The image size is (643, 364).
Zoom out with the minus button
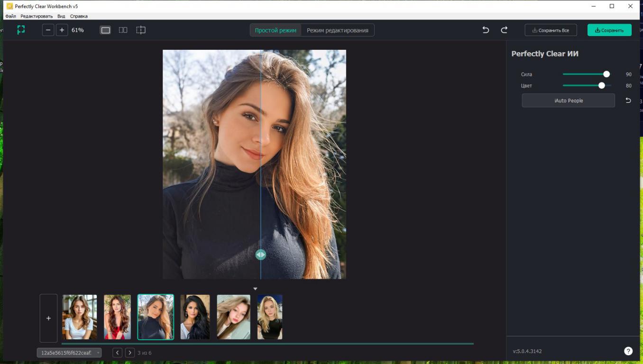(48, 30)
